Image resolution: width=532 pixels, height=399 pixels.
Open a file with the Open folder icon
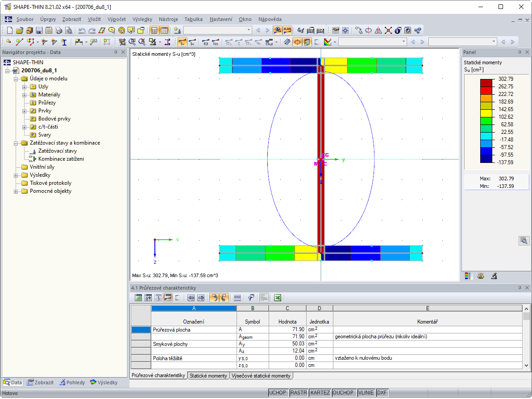[x=19, y=30]
